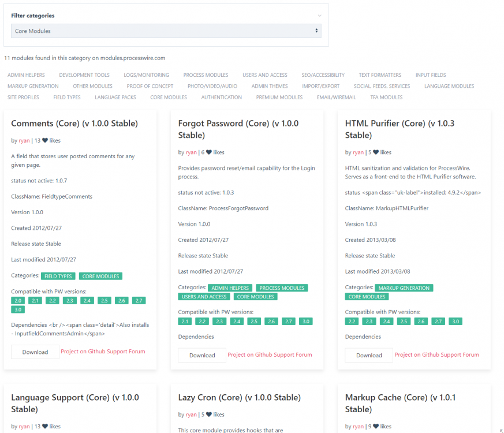Viewport: 504px width, 433px height.
Task: Open the TFA Modules category tab
Action: 386,98
